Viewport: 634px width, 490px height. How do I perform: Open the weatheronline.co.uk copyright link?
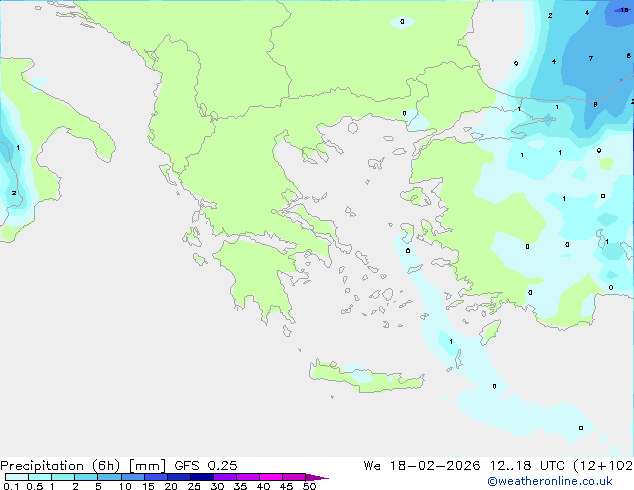pos(550,481)
